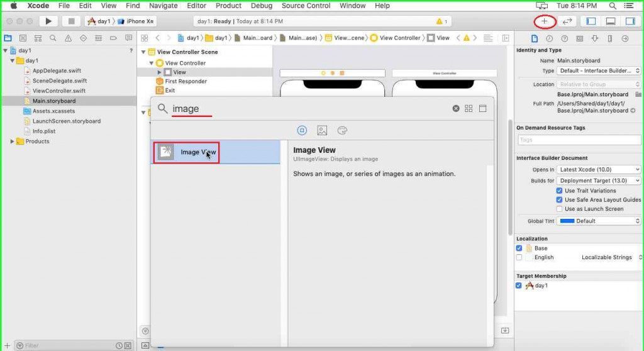644x351 pixels.
Task: Show the Source Control navigator
Action: pos(23,38)
